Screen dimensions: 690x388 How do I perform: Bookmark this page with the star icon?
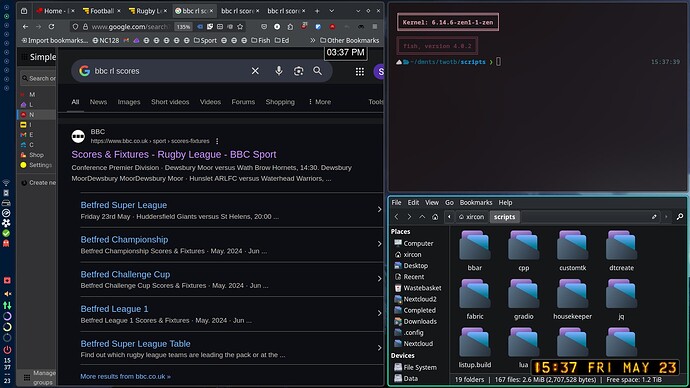(240, 26)
